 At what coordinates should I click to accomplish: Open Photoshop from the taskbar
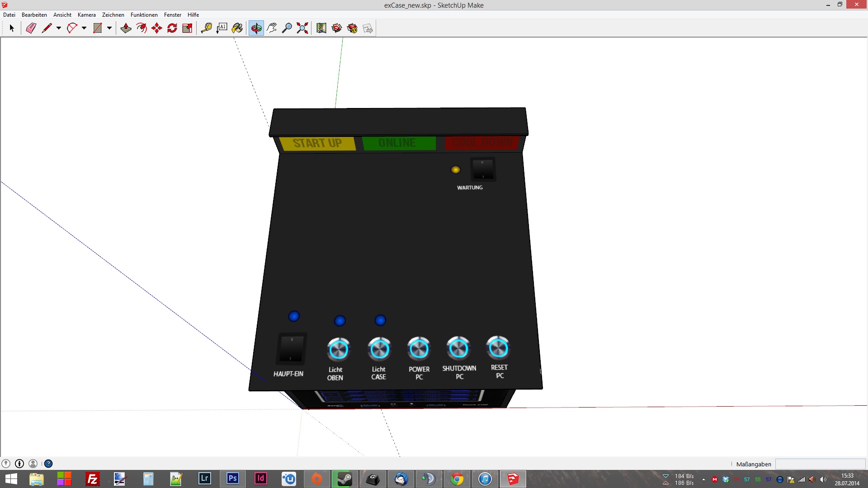(x=233, y=479)
